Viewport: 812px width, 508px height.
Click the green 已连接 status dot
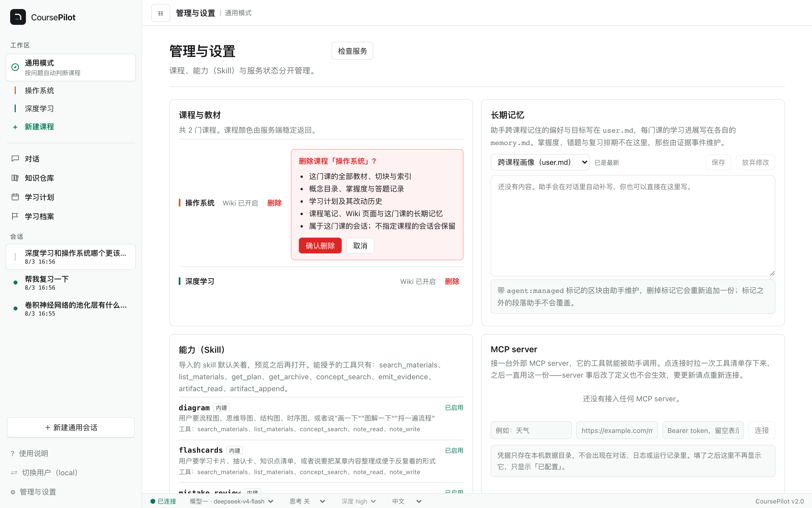[x=153, y=501]
